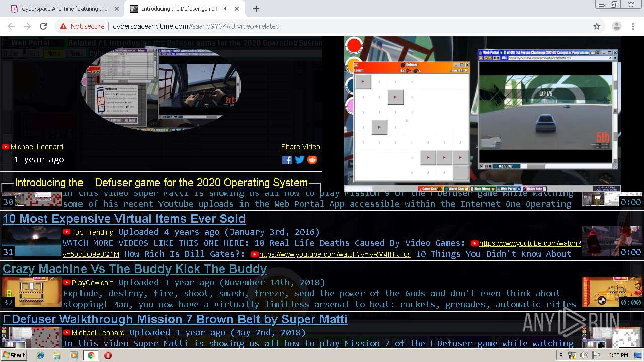Click the YouTube icon before the watch?v=lvRM4fHkTQI link

click(255, 254)
